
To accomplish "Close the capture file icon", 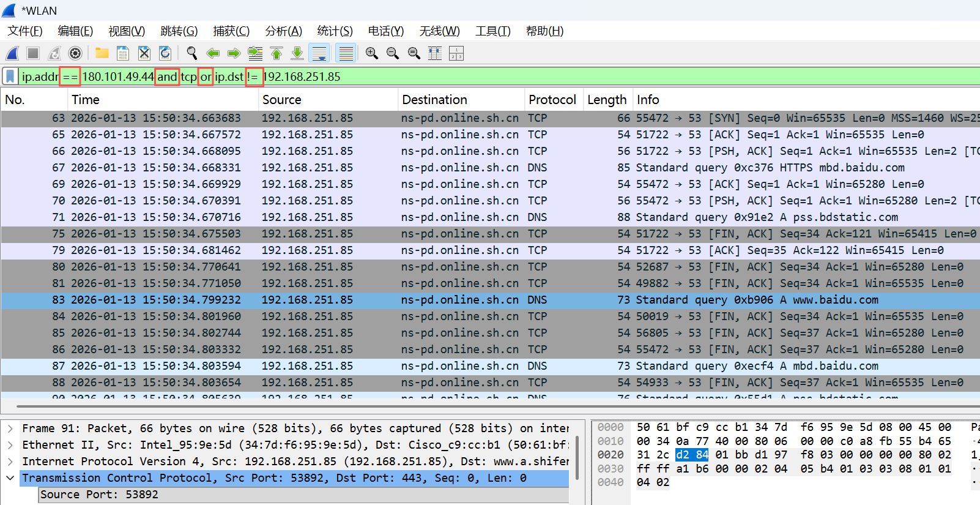I will (x=144, y=53).
